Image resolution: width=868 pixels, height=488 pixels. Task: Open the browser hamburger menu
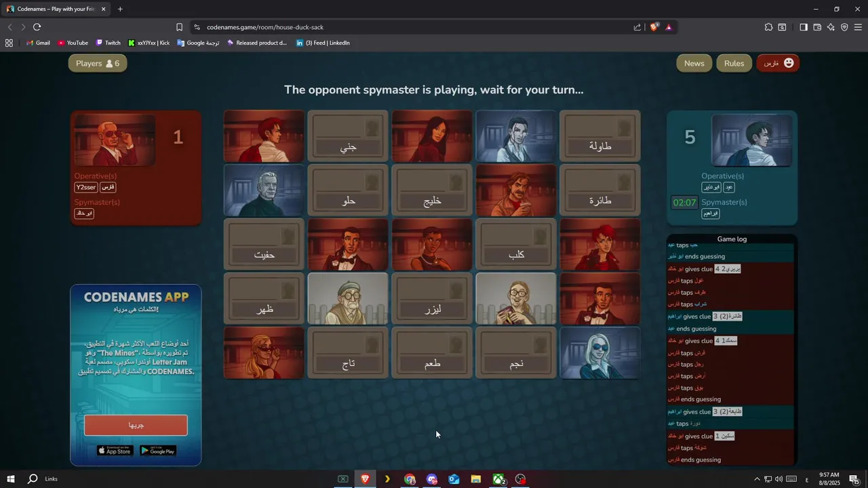pyautogui.click(x=858, y=27)
